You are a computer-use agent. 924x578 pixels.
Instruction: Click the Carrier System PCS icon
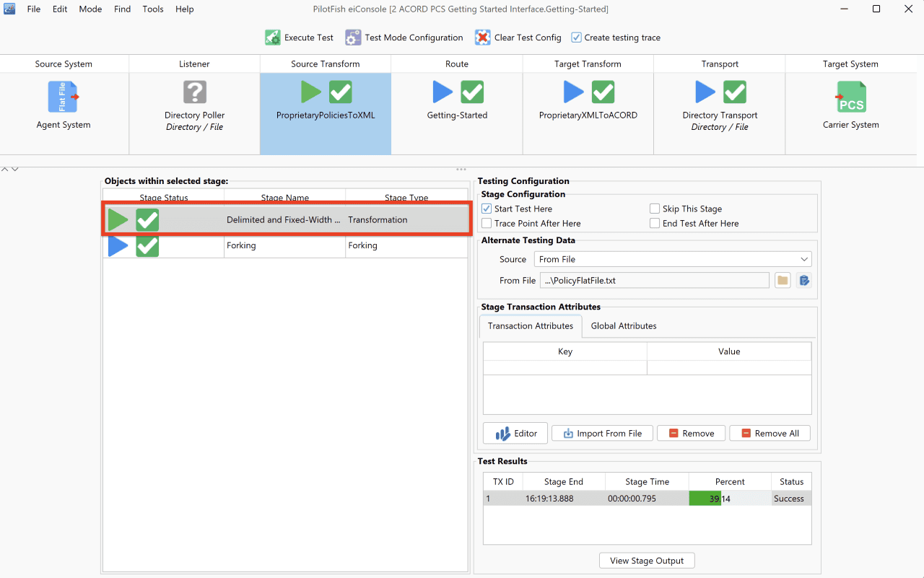click(x=851, y=97)
